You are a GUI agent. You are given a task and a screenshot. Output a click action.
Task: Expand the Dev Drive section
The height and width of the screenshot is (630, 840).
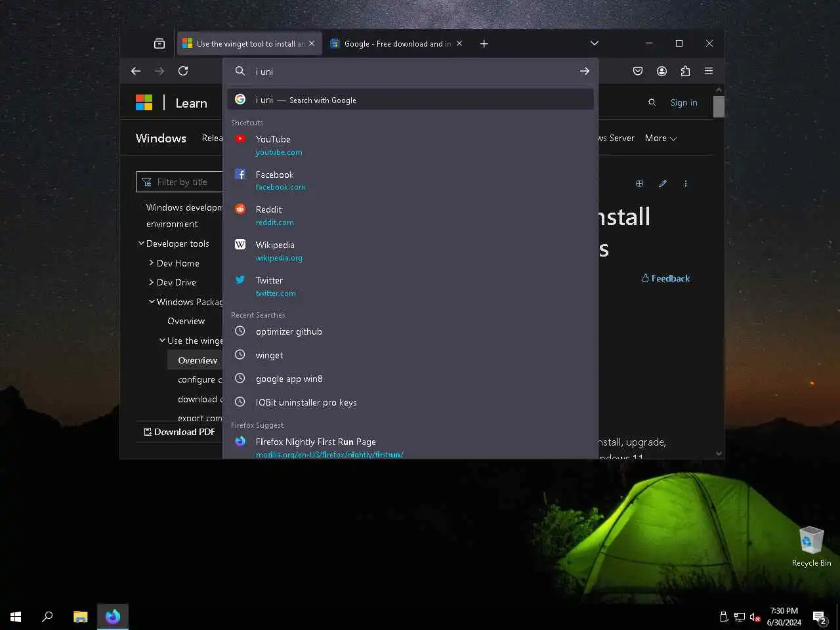(173, 282)
